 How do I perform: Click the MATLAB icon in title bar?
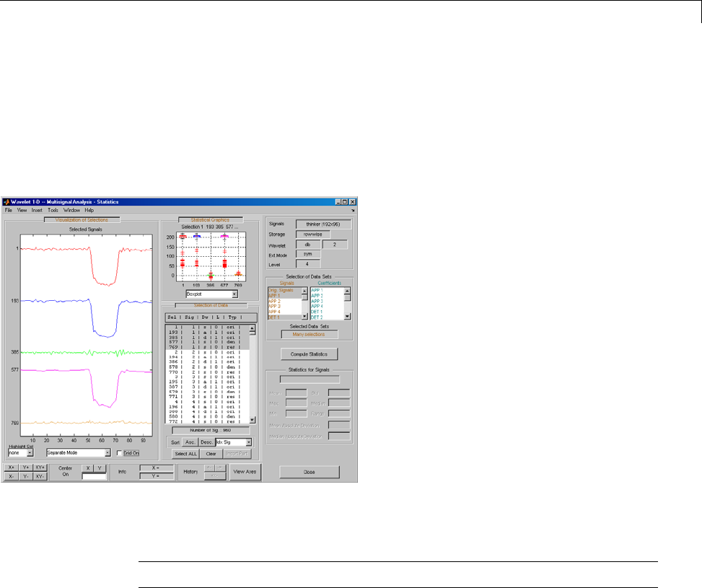[x=6, y=202]
